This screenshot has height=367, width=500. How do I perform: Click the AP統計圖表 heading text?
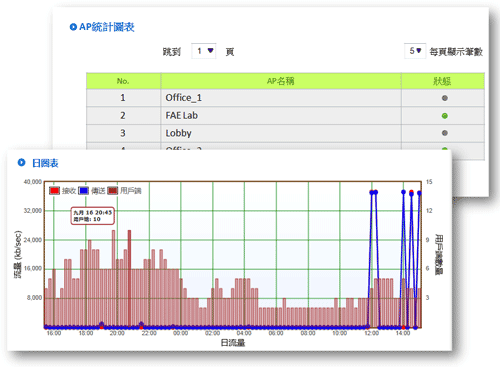point(107,27)
